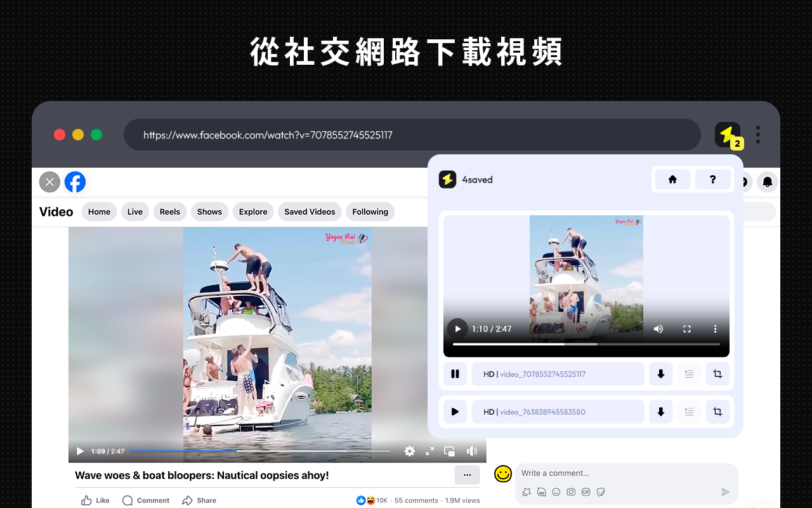The image size is (812, 508).
Task: Click the 4saved home icon
Action: coord(672,179)
